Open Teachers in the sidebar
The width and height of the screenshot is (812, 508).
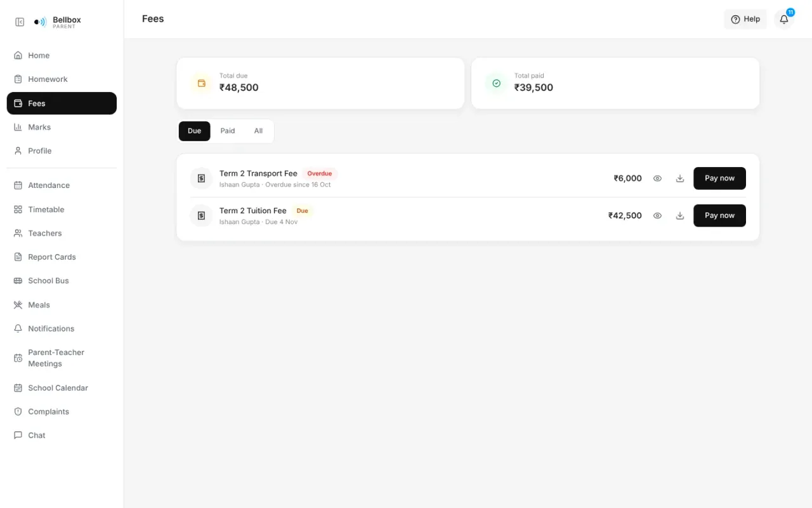pos(62,233)
